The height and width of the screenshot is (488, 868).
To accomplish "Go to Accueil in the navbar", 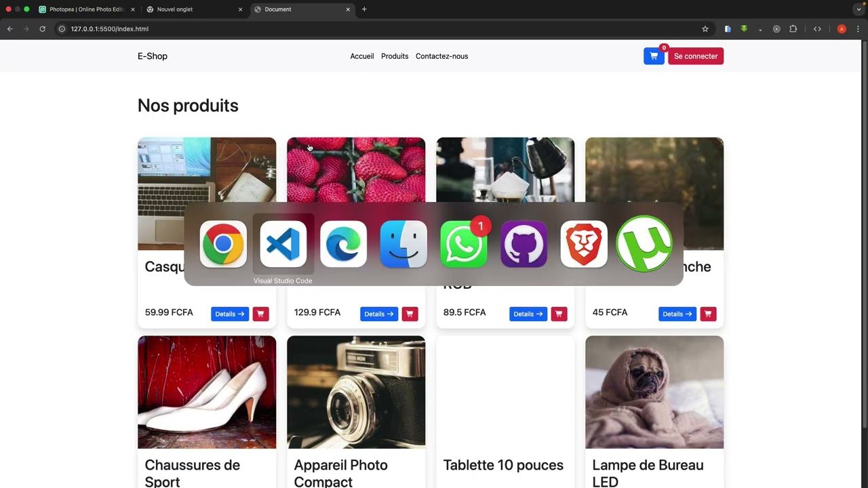I will [362, 56].
